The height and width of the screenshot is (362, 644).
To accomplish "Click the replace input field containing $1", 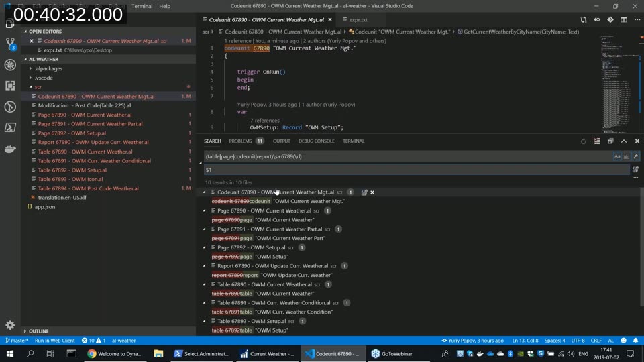I will (417, 170).
